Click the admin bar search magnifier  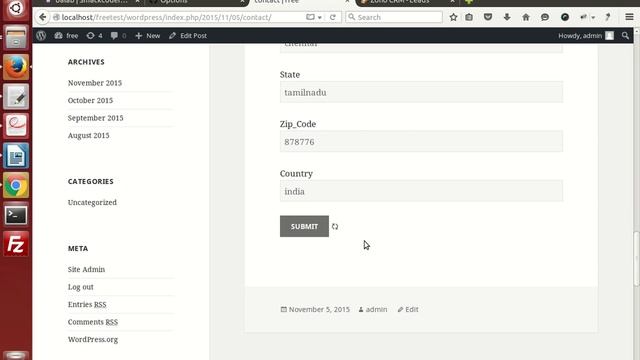pyautogui.click(x=625, y=36)
